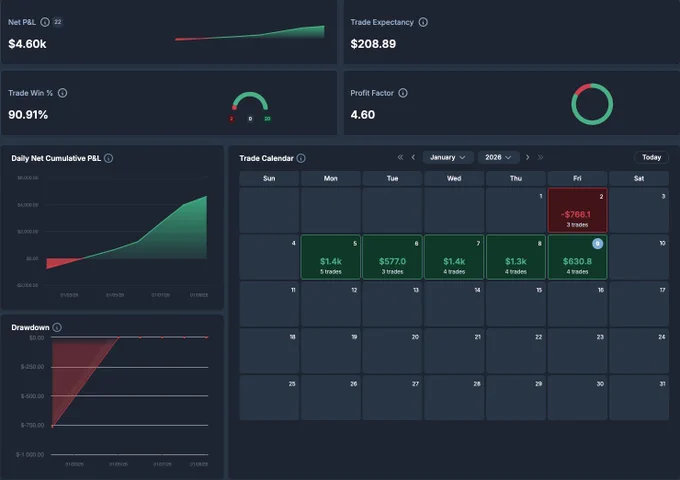Viewport: 680px width, 480px height.
Task: Jump forward a year with double-right arrows
Action: tap(540, 157)
